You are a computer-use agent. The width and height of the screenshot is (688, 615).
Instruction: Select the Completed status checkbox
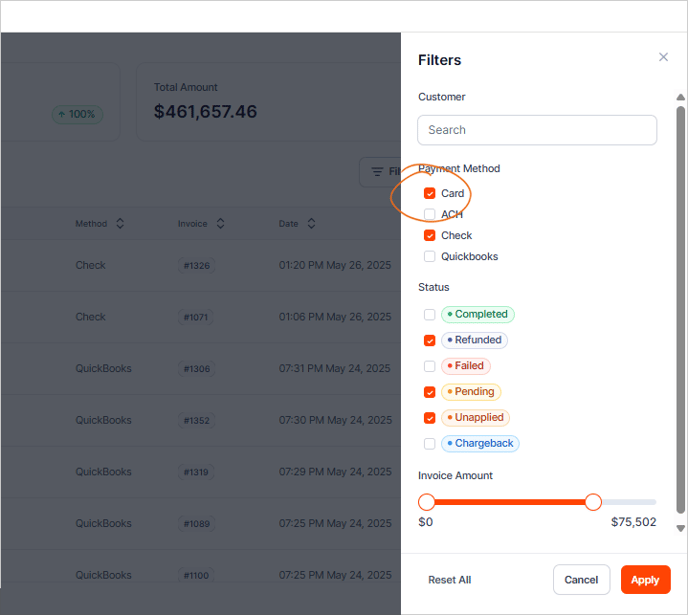coord(430,314)
